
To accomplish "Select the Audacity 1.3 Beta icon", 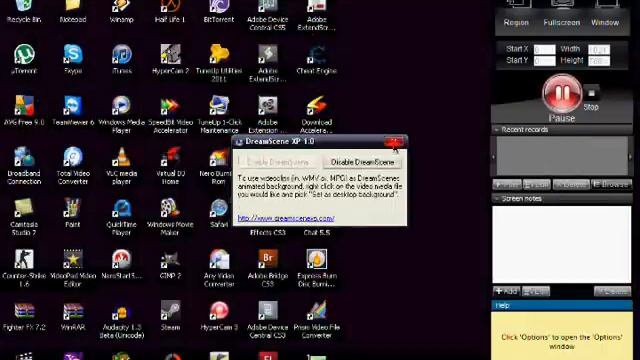I will coord(122,320).
